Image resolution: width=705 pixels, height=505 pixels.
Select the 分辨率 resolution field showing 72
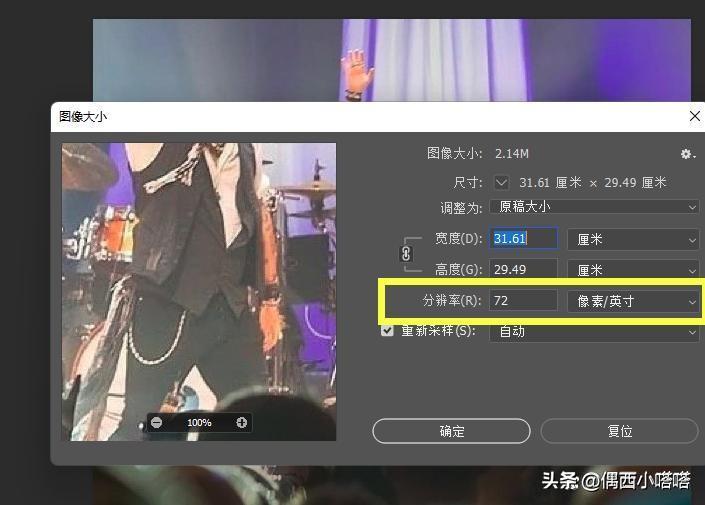(523, 300)
